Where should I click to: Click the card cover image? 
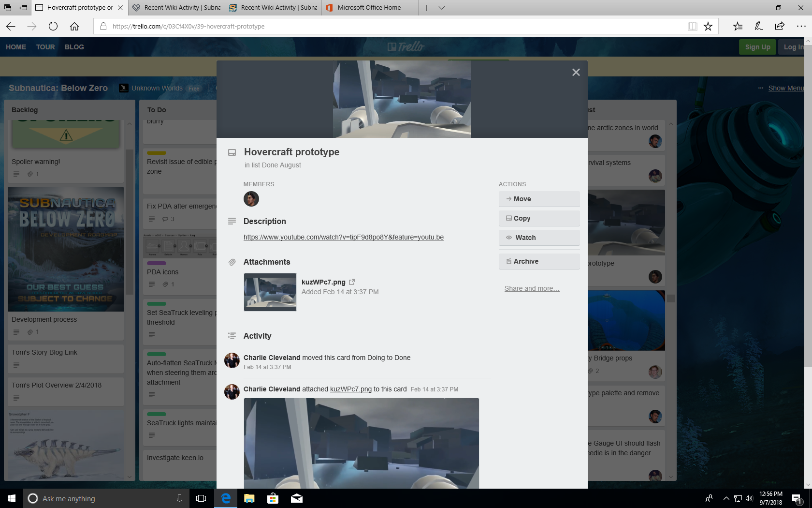(402, 99)
